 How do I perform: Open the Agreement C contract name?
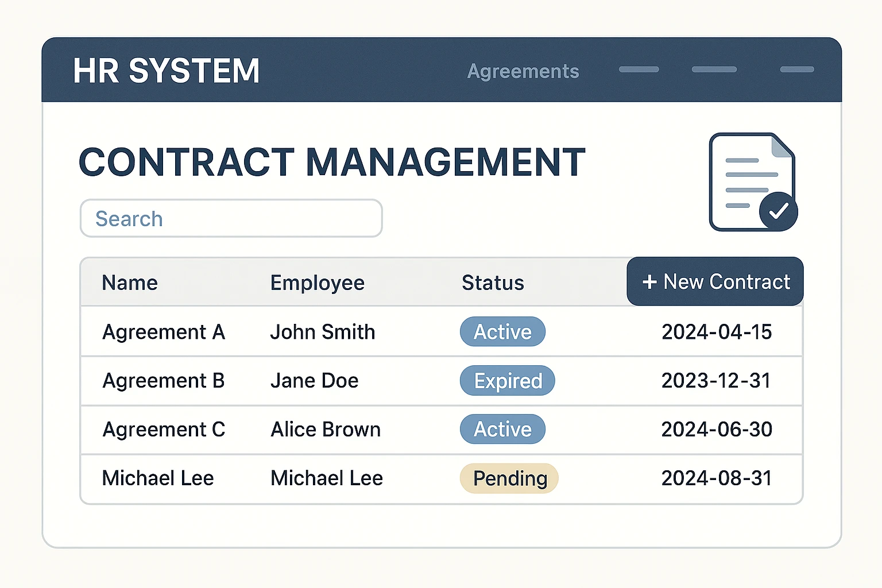(164, 430)
